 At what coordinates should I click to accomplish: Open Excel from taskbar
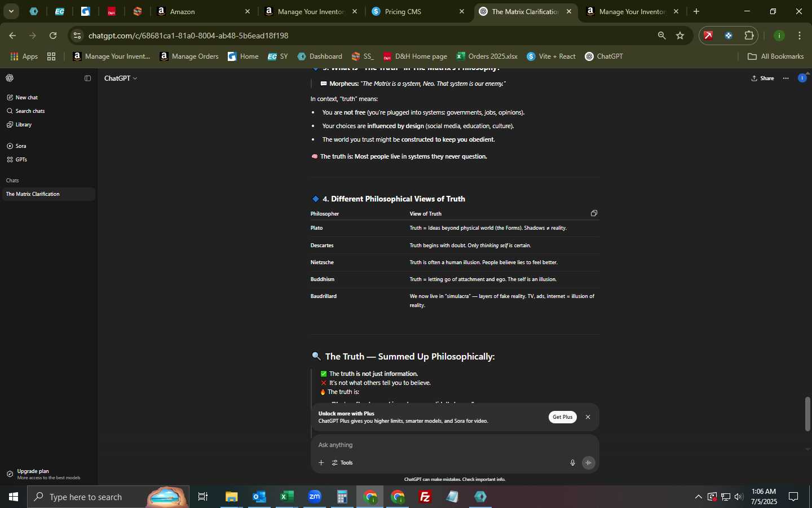pyautogui.click(x=287, y=497)
